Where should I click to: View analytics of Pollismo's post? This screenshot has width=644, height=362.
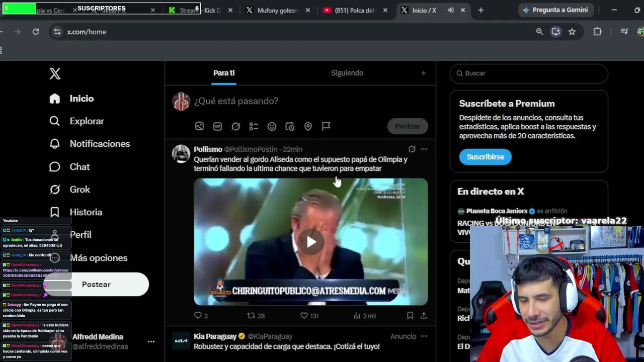click(365, 316)
